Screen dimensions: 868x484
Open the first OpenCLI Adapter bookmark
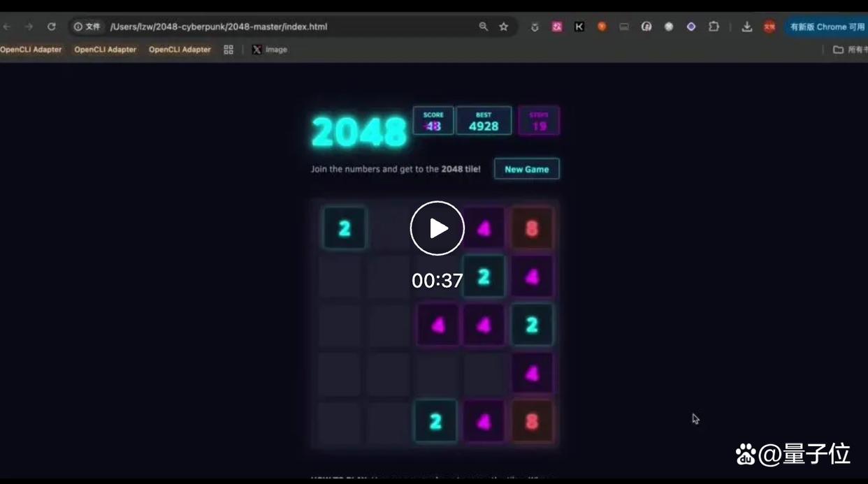(x=31, y=50)
